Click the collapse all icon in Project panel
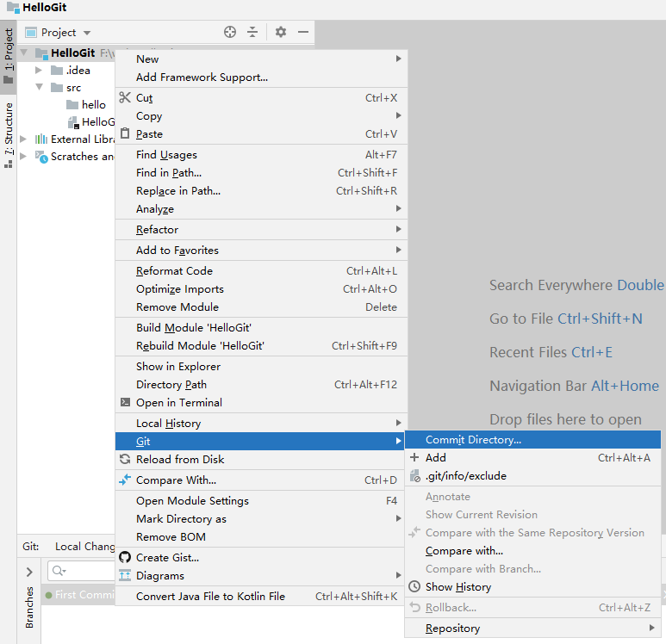The height and width of the screenshot is (644, 666). tap(252, 32)
